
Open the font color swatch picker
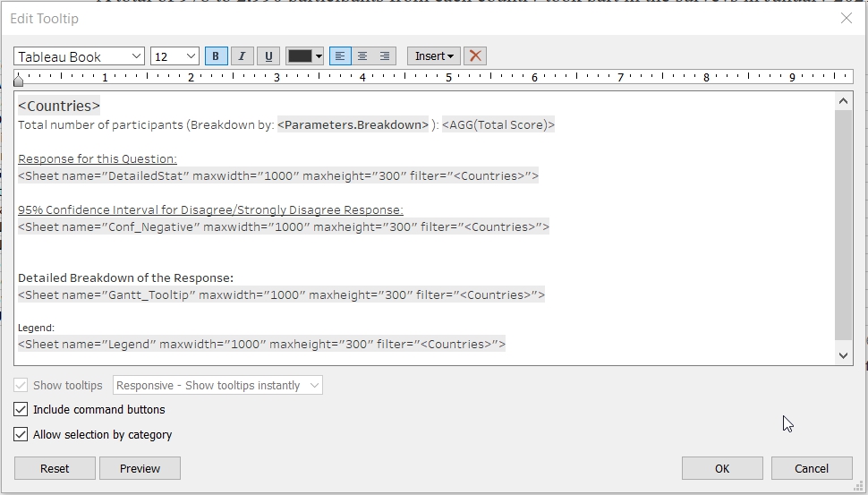click(304, 56)
